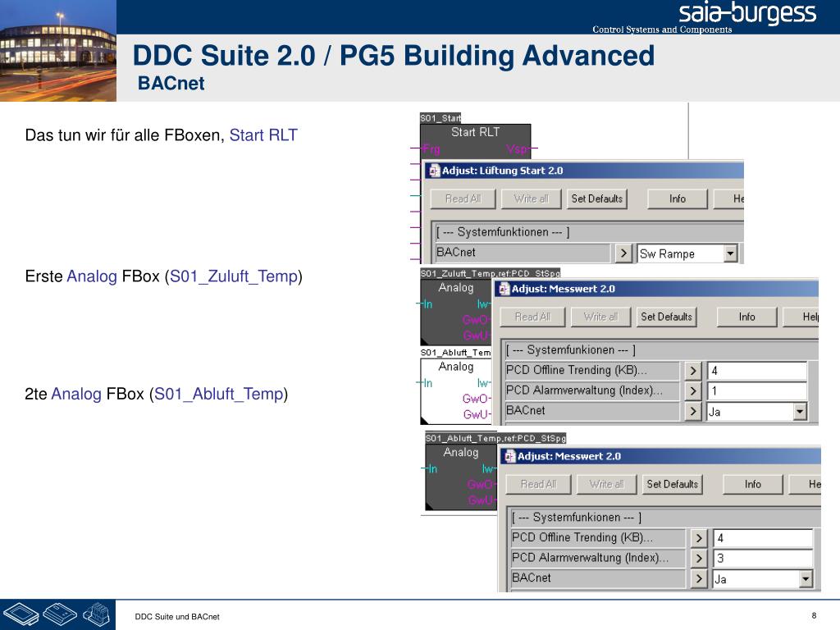840x630 pixels.
Task: Click Alarmverwaltung index field with value 1
Action: tap(757, 391)
